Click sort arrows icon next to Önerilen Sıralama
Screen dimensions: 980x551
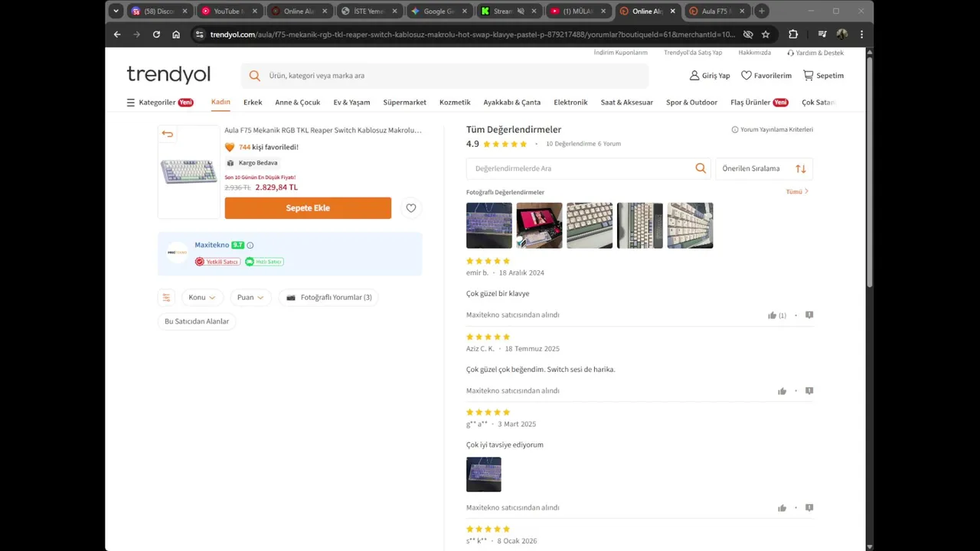801,168
